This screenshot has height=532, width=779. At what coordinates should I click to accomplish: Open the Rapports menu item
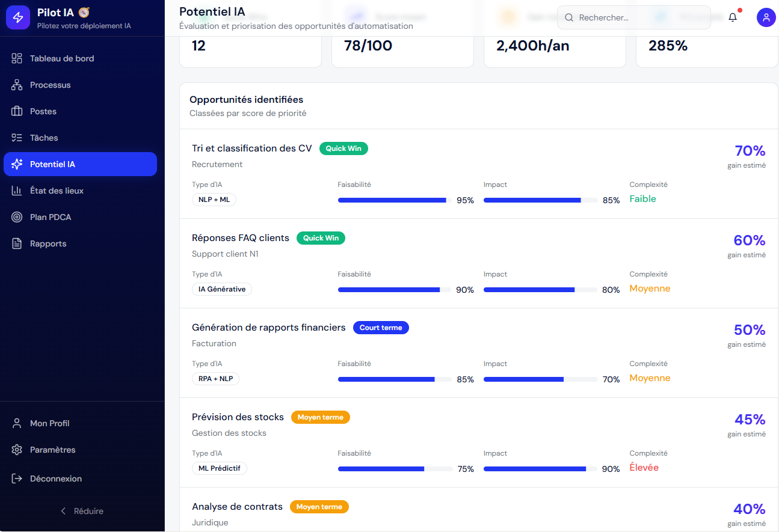(x=80, y=243)
